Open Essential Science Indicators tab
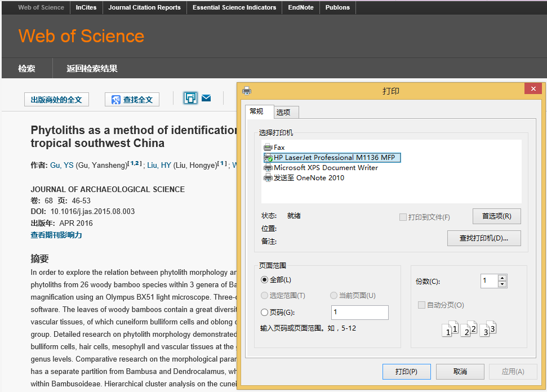 click(234, 7)
